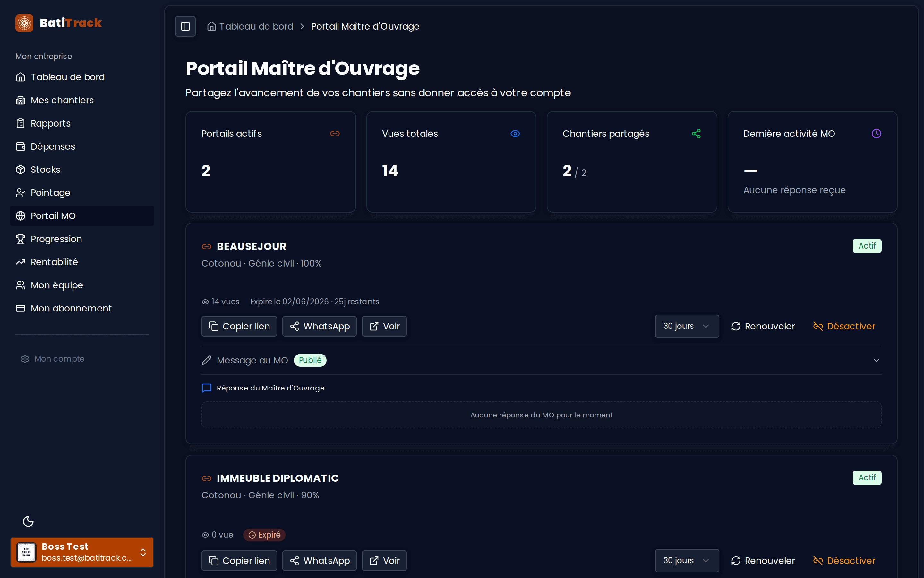Screen dimensions: 924x578
Task: Click 'Expire le 02/06/2026 · 25j restants'
Action: pos(315,302)
